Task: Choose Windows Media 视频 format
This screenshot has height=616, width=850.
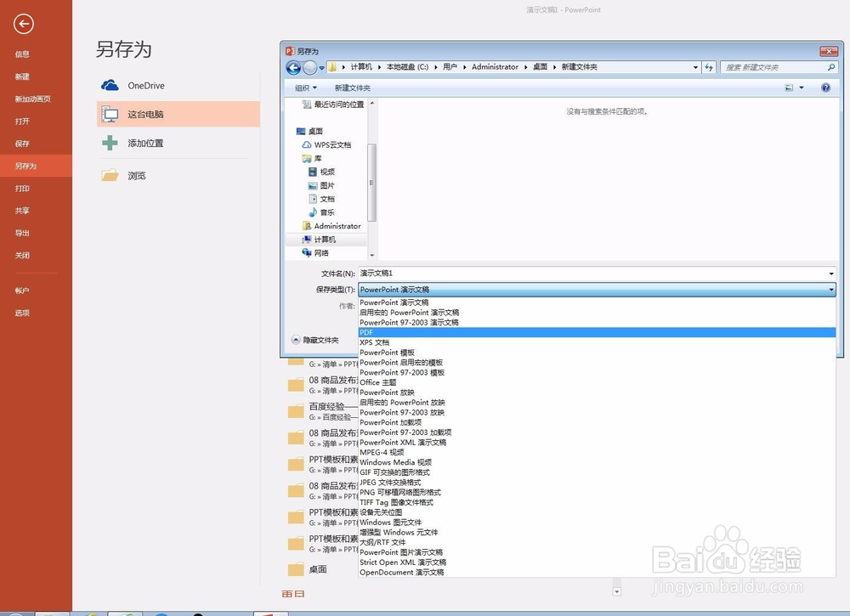Action: click(597, 462)
